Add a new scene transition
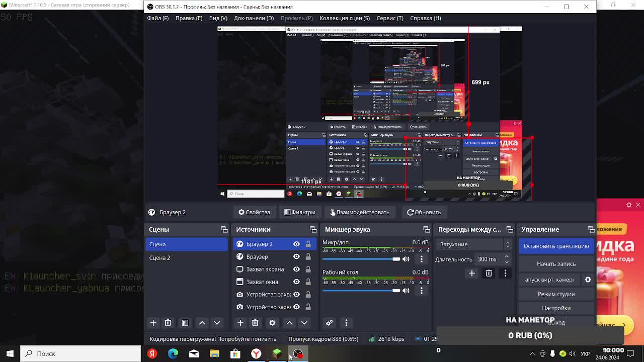 pos(472,273)
